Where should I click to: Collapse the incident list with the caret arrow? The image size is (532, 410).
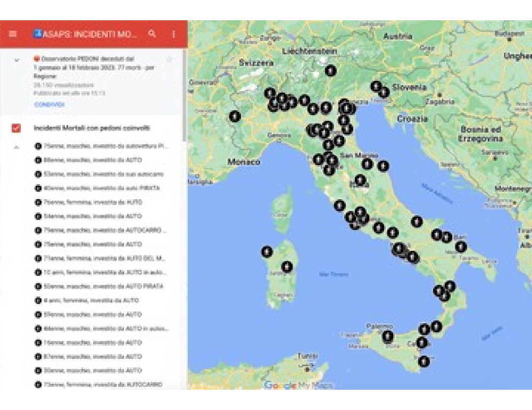click(x=16, y=147)
